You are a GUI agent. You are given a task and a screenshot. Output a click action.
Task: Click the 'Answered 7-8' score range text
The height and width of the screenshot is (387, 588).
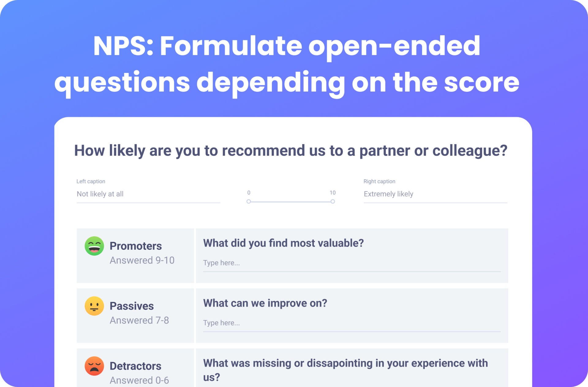[x=139, y=320]
